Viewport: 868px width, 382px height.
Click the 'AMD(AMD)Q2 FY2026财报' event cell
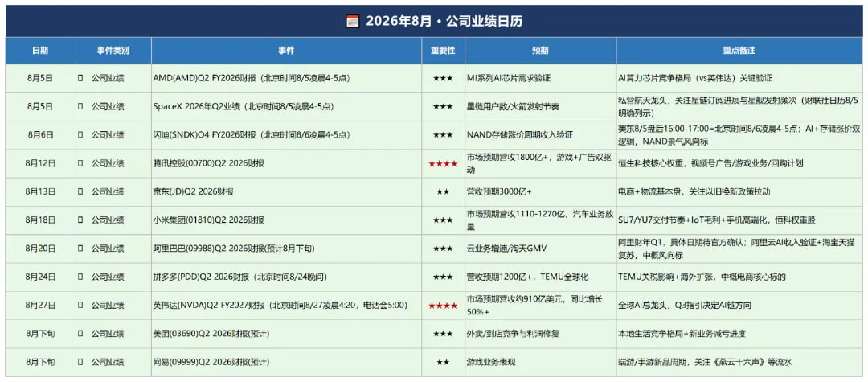pyautogui.click(x=286, y=78)
